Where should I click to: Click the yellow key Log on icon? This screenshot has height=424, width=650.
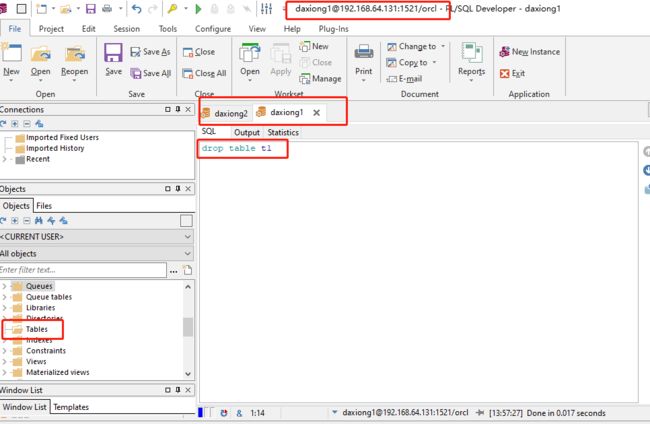(172, 9)
